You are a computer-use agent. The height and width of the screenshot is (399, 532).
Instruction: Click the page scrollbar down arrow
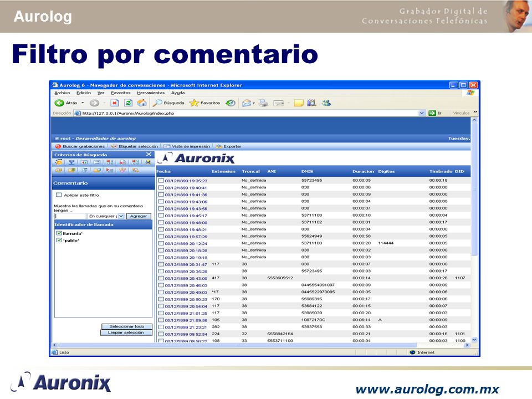click(x=474, y=339)
